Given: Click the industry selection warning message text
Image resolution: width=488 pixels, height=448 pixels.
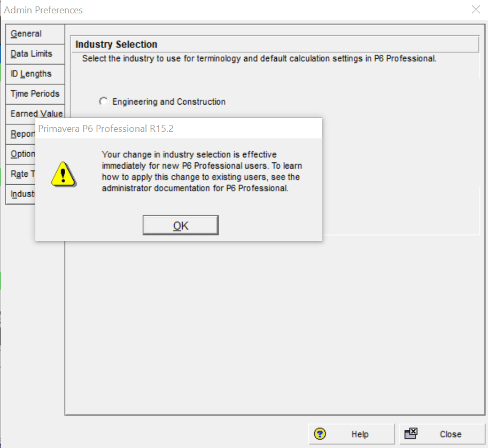Looking at the screenshot, I should [x=202, y=171].
